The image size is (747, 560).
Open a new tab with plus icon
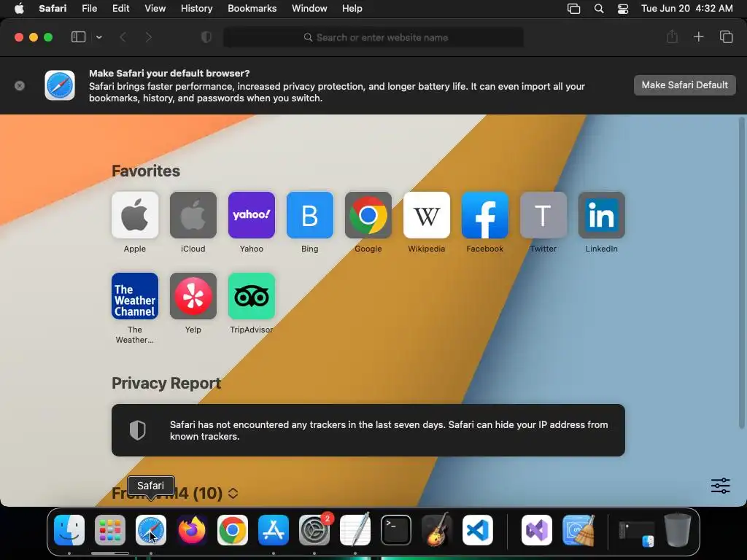[x=698, y=36]
